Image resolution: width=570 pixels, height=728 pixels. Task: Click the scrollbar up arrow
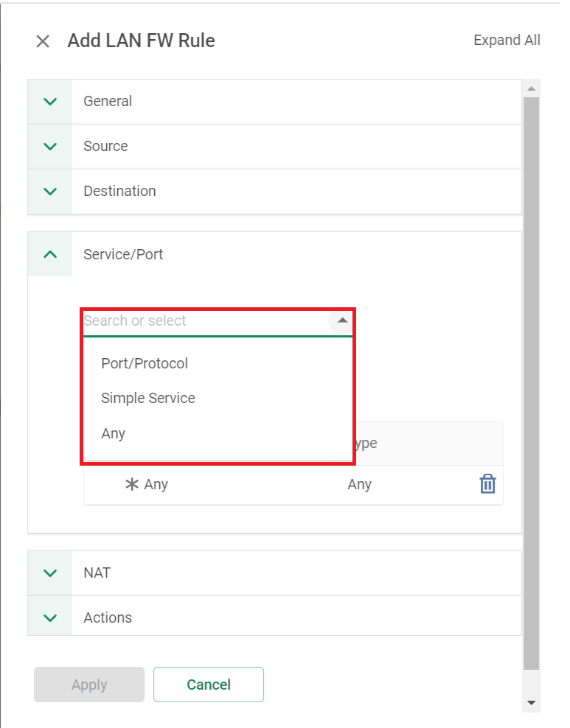532,88
